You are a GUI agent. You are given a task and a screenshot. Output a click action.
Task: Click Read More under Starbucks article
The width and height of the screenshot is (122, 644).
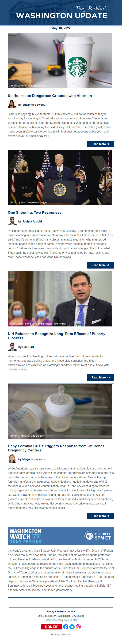pos(101,144)
